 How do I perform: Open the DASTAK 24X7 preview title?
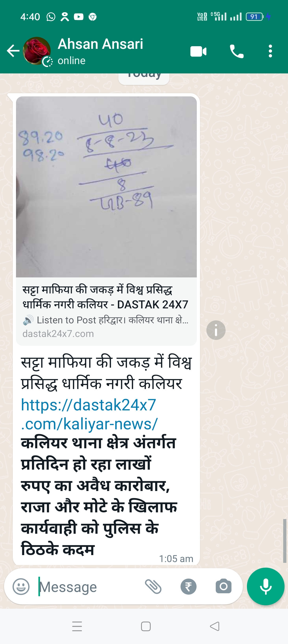pyautogui.click(x=106, y=297)
